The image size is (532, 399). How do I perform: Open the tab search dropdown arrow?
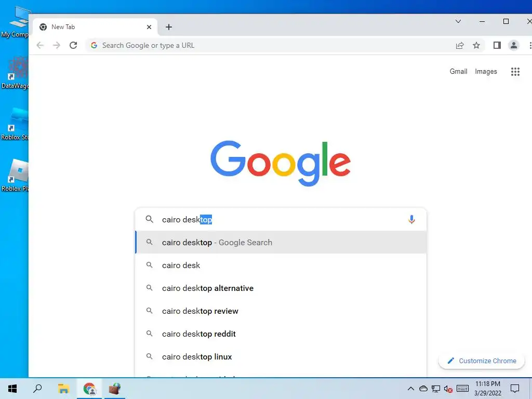click(458, 21)
